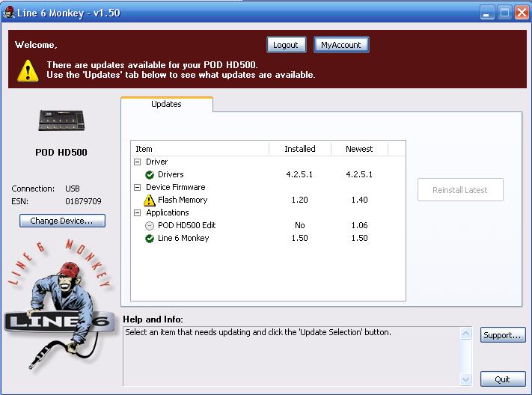Switch to the Updates tab
The width and height of the screenshot is (532, 395).
167,104
